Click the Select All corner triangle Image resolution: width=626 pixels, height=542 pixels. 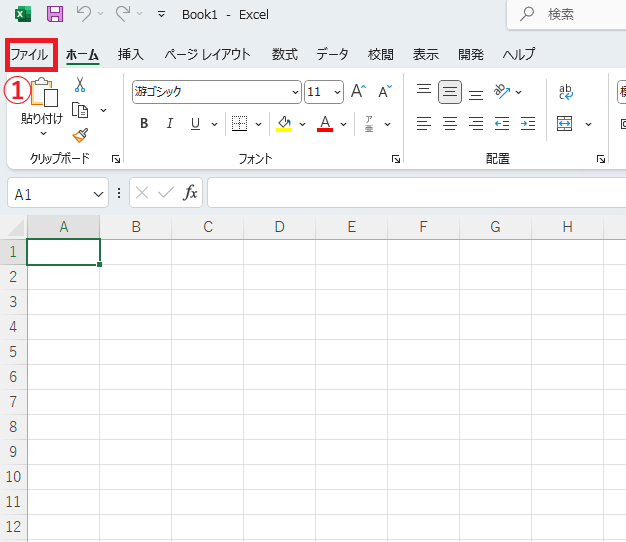[x=16, y=229]
